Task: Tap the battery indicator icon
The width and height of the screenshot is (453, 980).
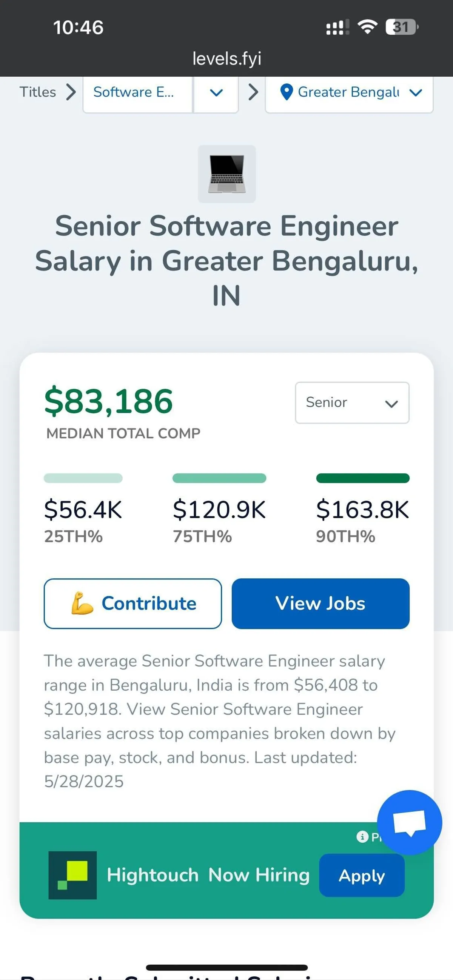Action: [x=402, y=27]
